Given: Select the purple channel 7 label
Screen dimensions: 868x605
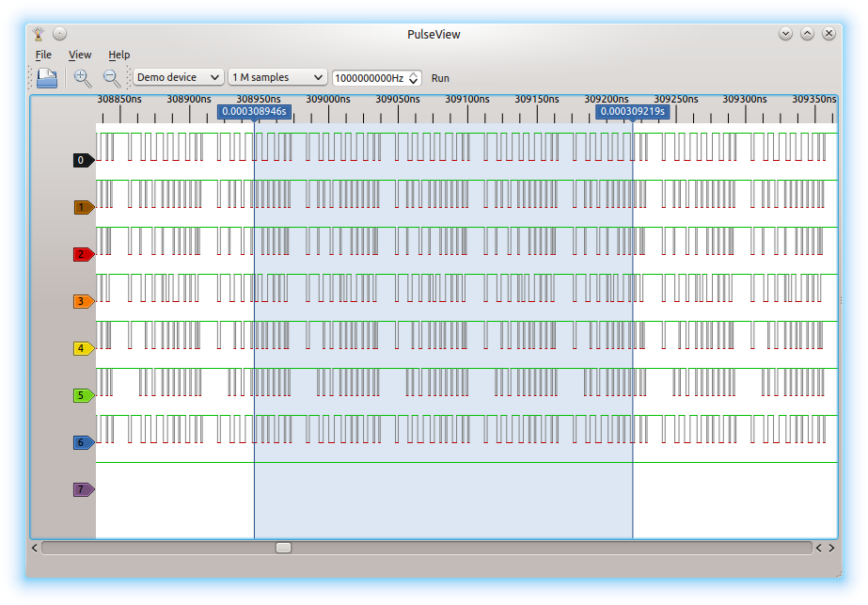Looking at the screenshot, I should [x=84, y=489].
